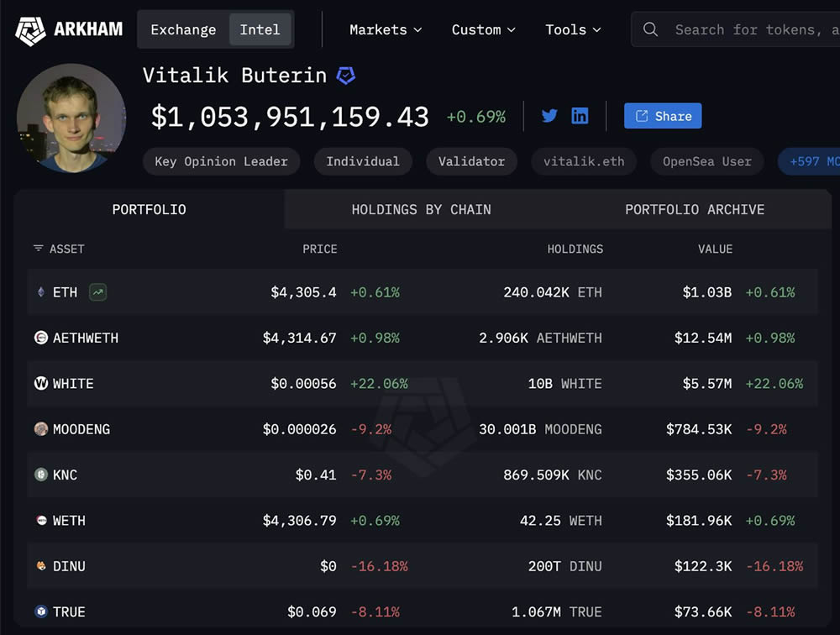This screenshot has width=840, height=635.
Task: Click the verified badge beside Vitalik Buterin
Action: (x=345, y=76)
